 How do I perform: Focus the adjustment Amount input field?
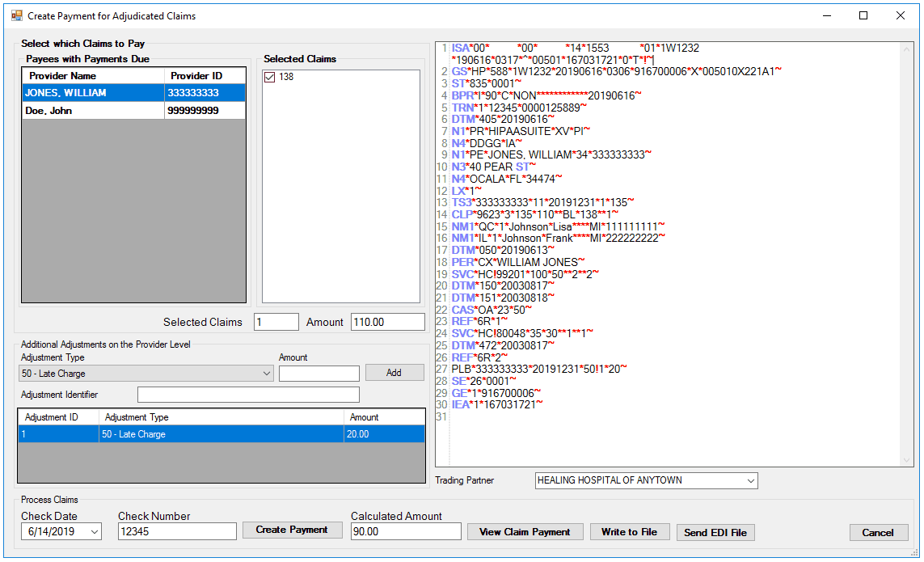click(x=319, y=374)
